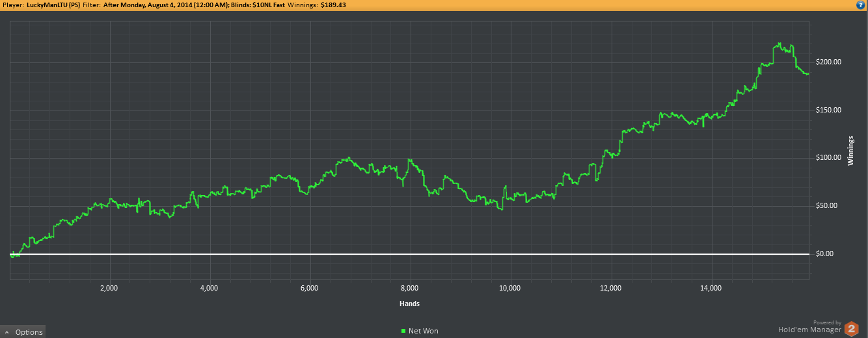Viewport: 868px width, 338px height.
Task: Click the 2,000 hands axis label
Action: [109, 287]
